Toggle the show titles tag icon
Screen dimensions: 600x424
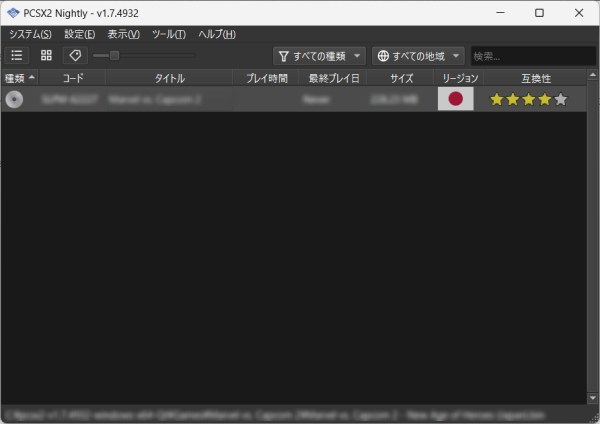point(75,55)
